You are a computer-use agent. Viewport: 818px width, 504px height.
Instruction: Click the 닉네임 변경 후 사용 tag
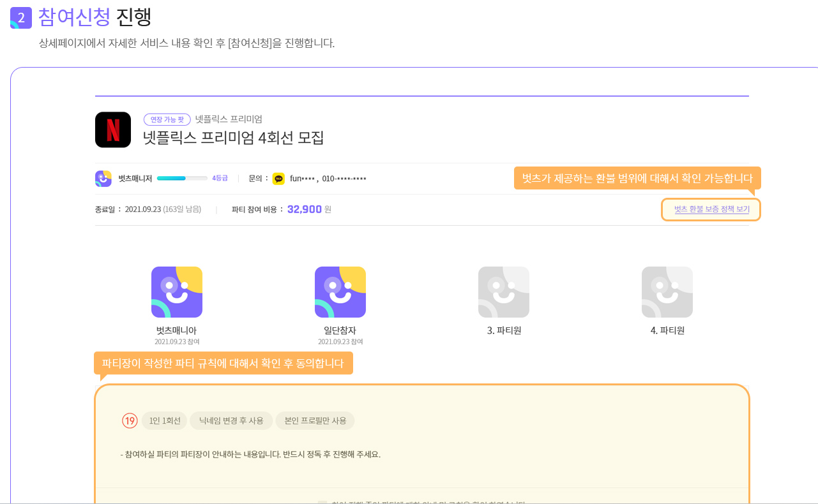(231, 420)
